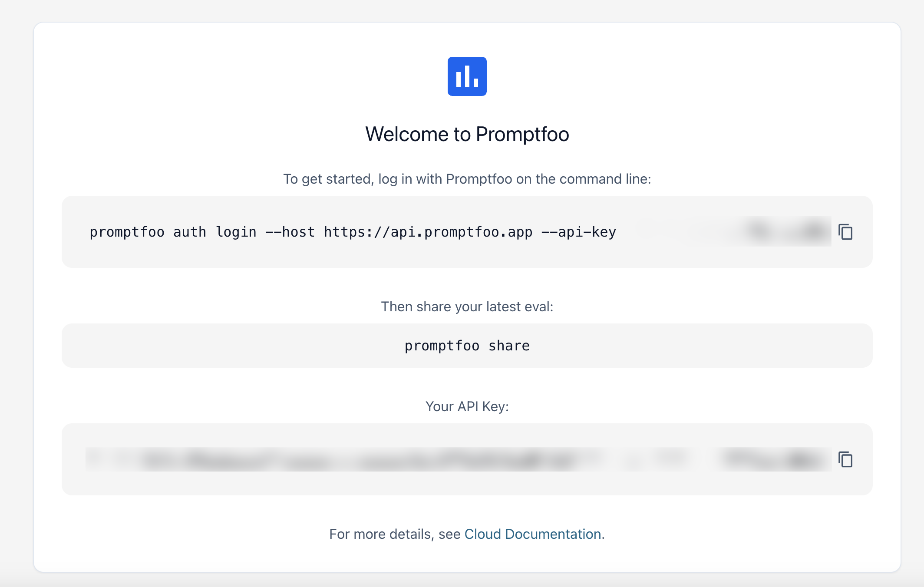The width and height of the screenshot is (924, 587).
Task: Click the 'Then share your latest eval:' text
Action: 467,306
